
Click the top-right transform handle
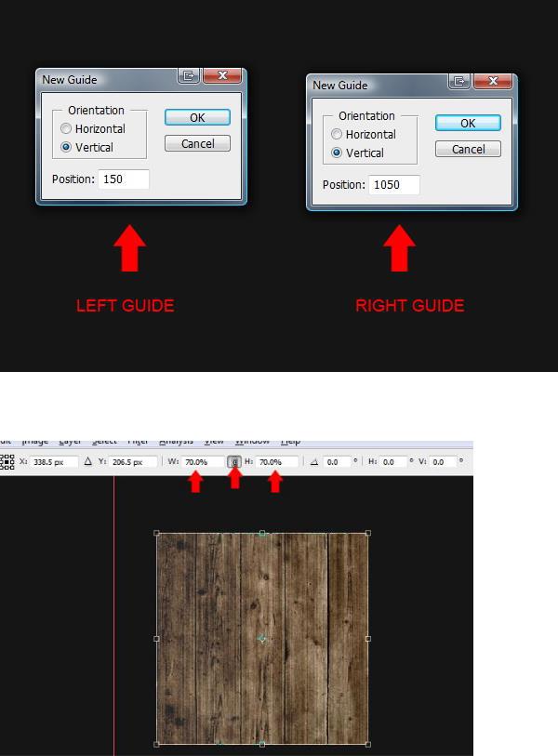368,533
